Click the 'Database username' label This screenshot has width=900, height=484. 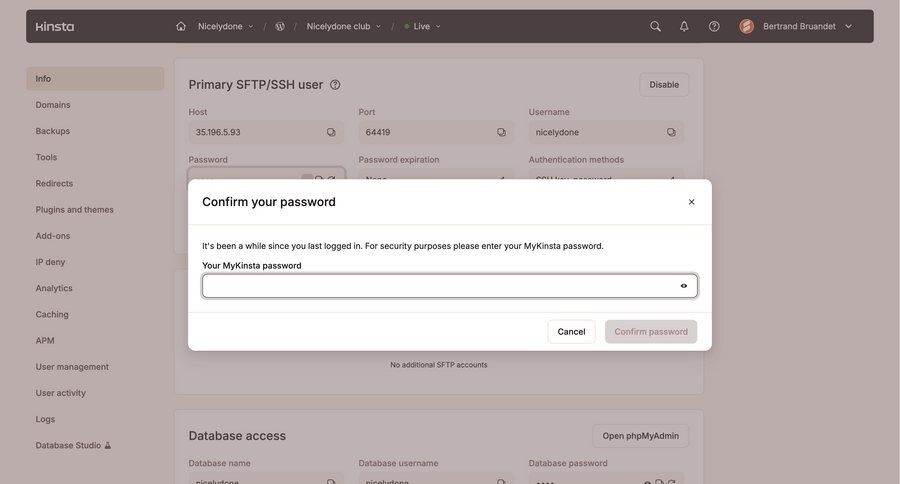point(398,463)
